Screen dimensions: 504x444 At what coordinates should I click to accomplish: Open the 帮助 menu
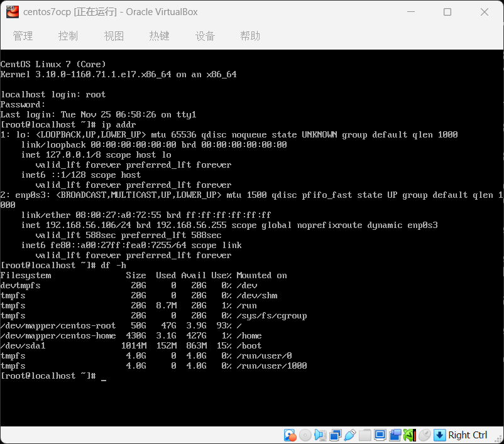(x=250, y=36)
